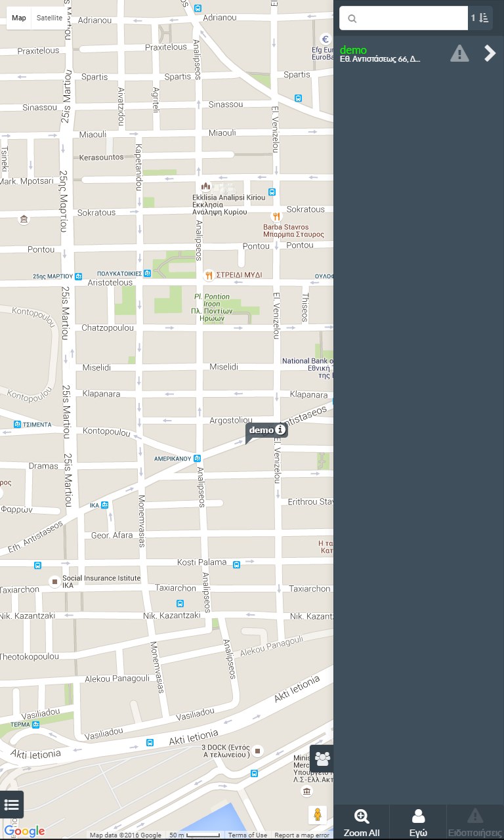Switch to Map view type
Image resolution: width=504 pixels, height=840 pixels.
coord(19,18)
